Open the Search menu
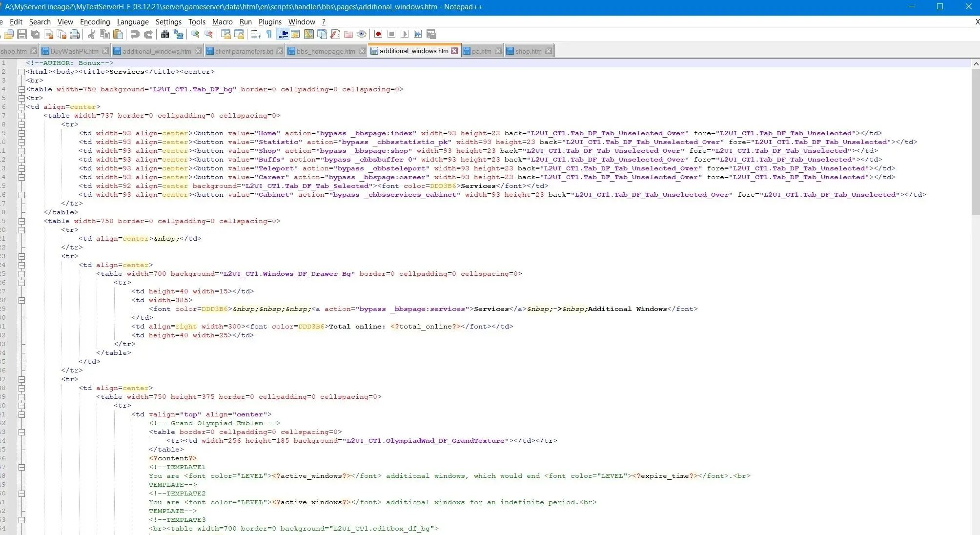The image size is (980, 535). click(40, 22)
